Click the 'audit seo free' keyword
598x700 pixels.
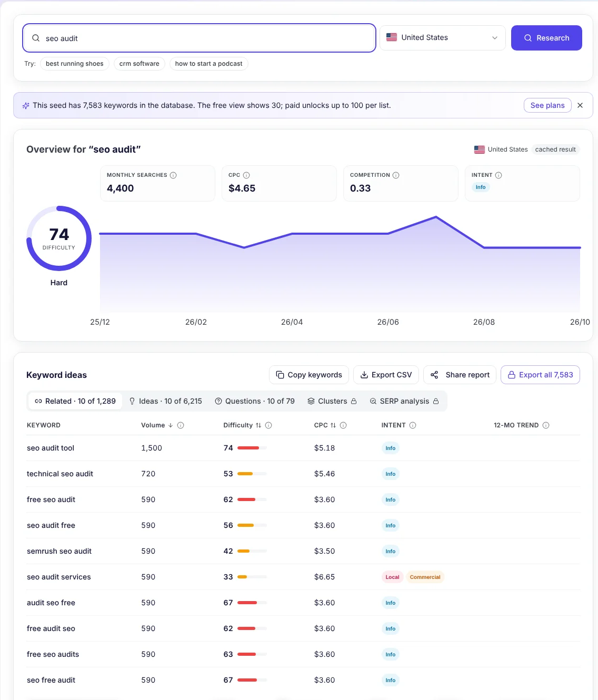[x=51, y=603]
